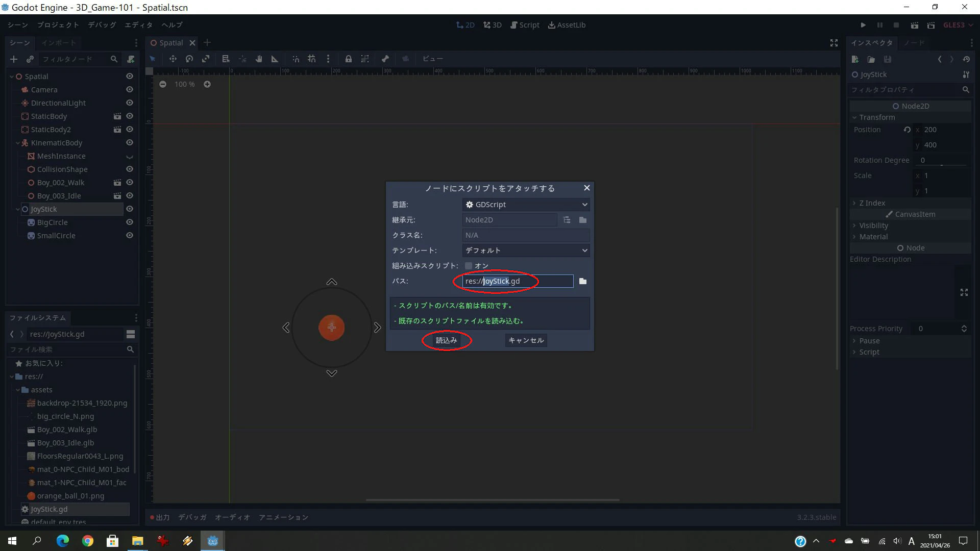Select the rotate mode tool

(x=189, y=59)
